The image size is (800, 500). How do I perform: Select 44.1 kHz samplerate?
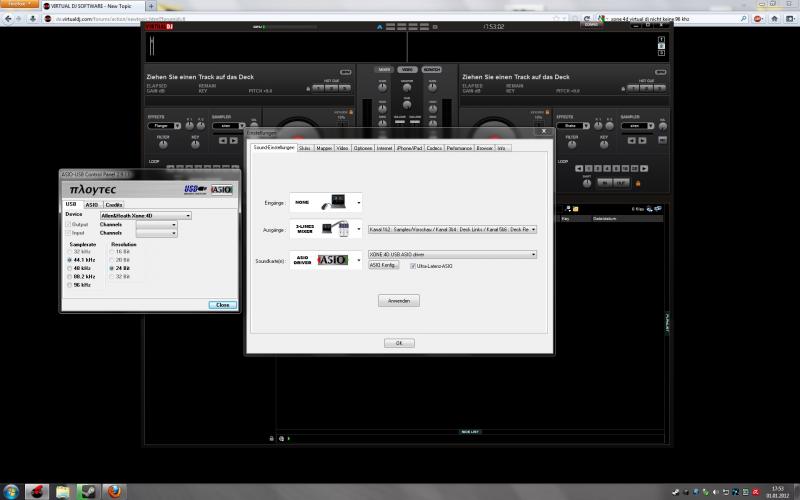coord(81,260)
